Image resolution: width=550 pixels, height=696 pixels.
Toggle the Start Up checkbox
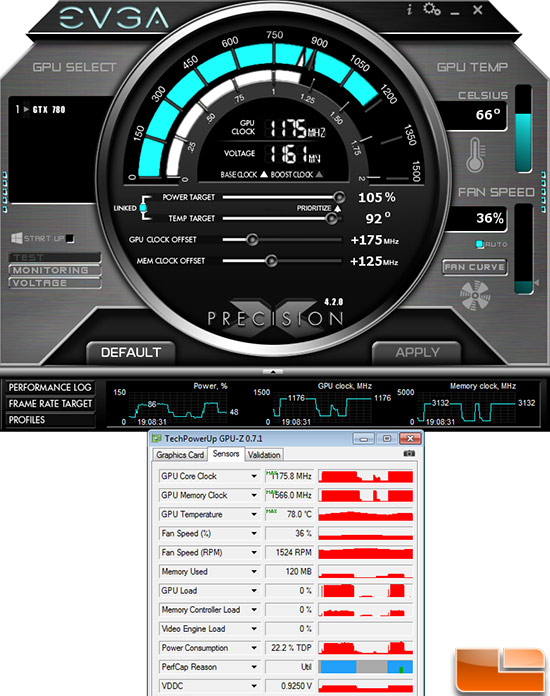(70, 239)
